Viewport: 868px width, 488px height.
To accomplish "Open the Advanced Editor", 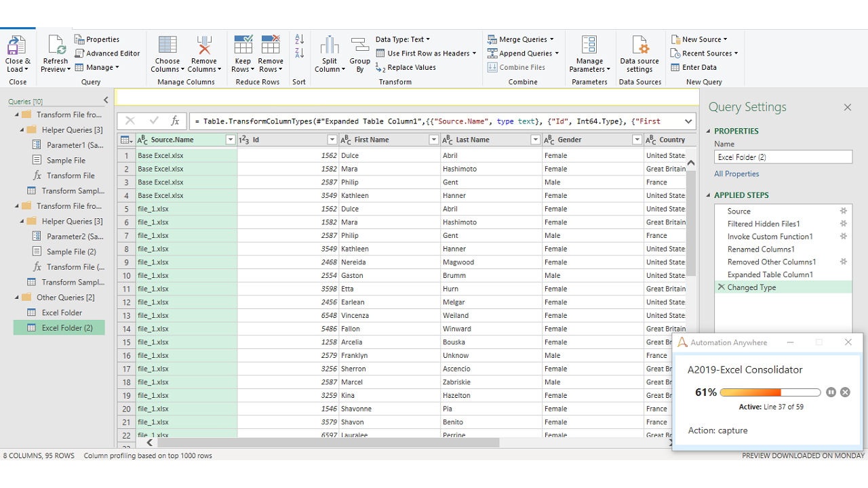I will 107,54.
